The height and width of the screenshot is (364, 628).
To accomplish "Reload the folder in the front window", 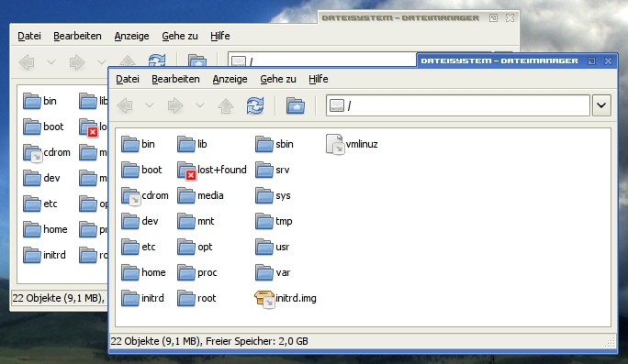I will [x=255, y=105].
